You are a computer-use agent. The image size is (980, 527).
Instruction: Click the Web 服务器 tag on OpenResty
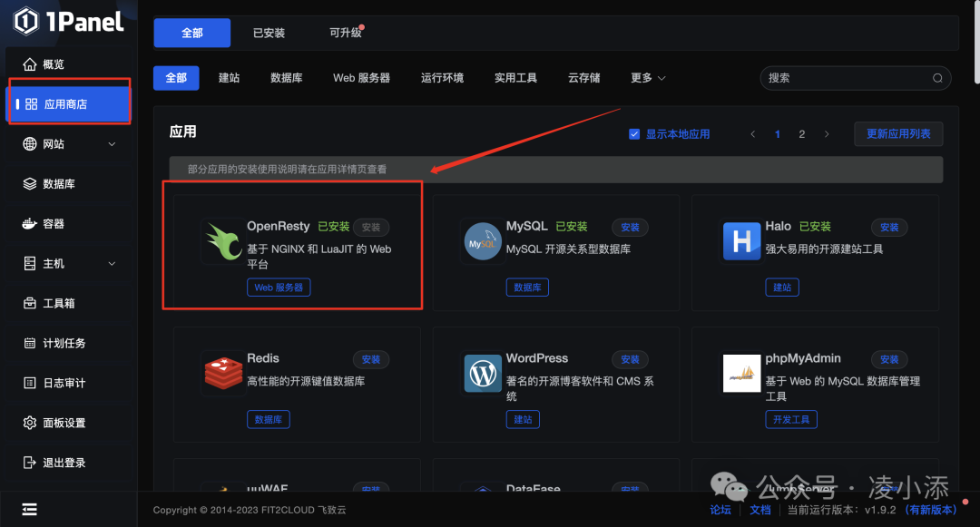279,288
